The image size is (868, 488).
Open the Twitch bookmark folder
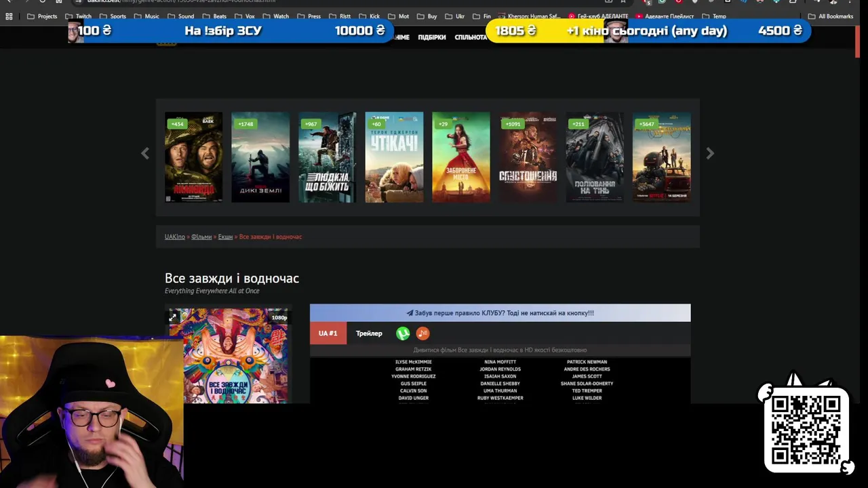pos(79,16)
